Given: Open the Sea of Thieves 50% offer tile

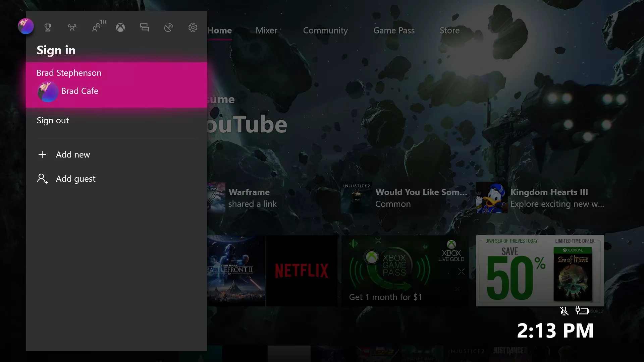Looking at the screenshot, I should click(x=540, y=271).
